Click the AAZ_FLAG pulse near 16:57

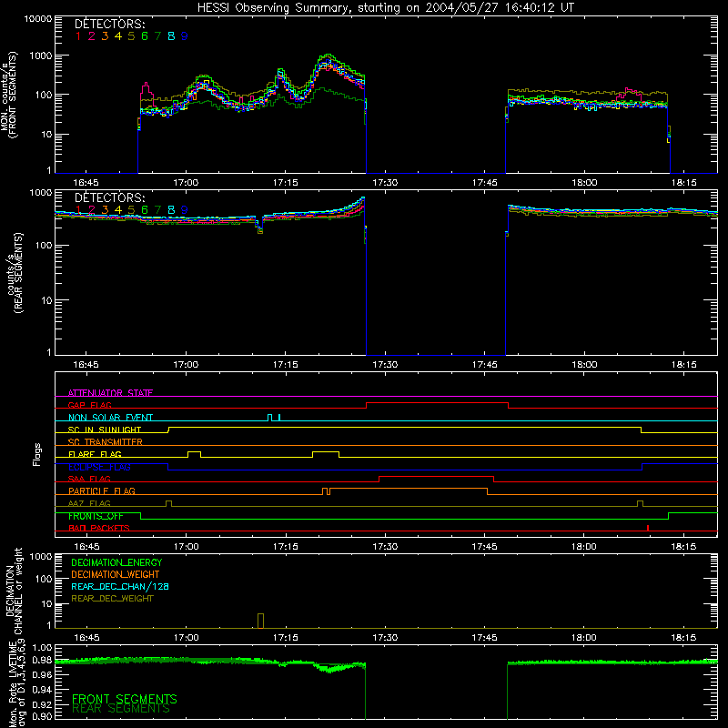(x=169, y=503)
